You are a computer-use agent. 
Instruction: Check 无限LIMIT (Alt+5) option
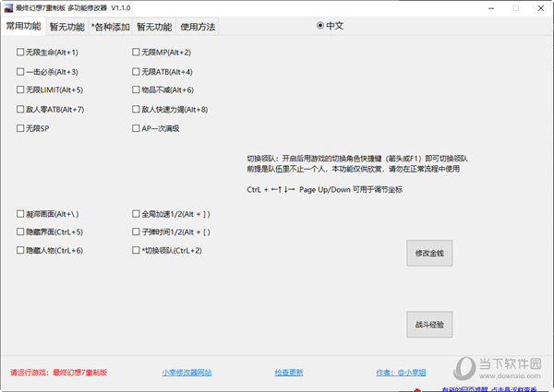point(20,89)
